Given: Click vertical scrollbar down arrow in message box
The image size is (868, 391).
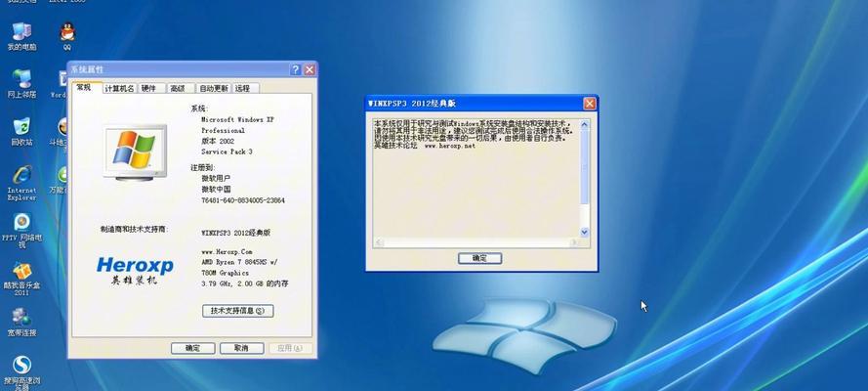Looking at the screenshot, I should [585, 232].
